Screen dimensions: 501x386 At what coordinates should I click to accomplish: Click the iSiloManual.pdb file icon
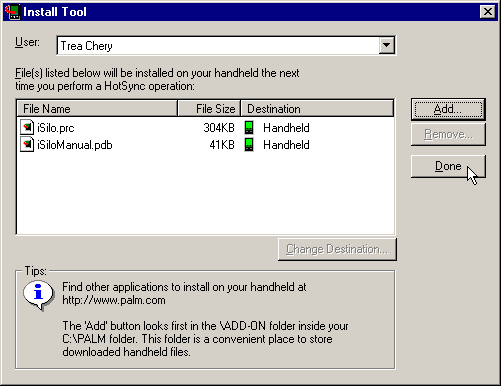(x=27, y=145)
